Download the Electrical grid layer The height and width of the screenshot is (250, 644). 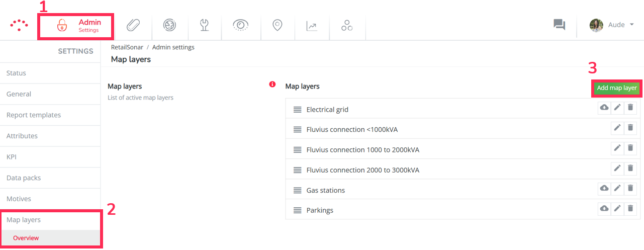pyautogui.click(x=604, y=108)
